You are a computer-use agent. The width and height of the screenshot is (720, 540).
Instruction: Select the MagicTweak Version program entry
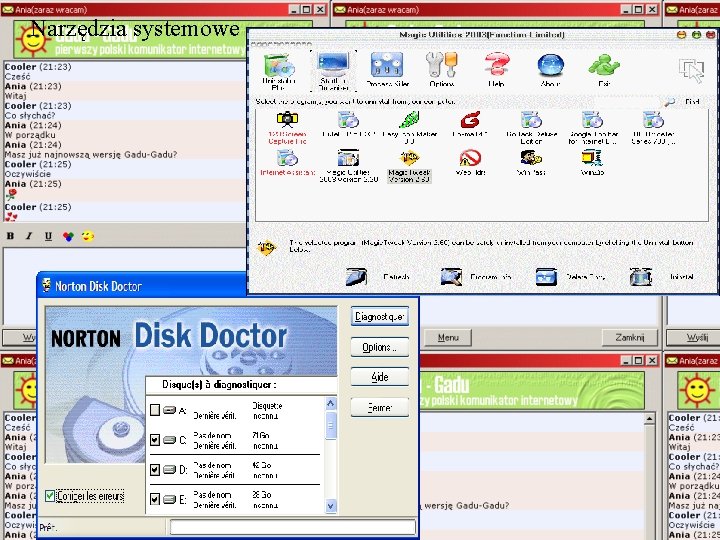click(410, 166)
